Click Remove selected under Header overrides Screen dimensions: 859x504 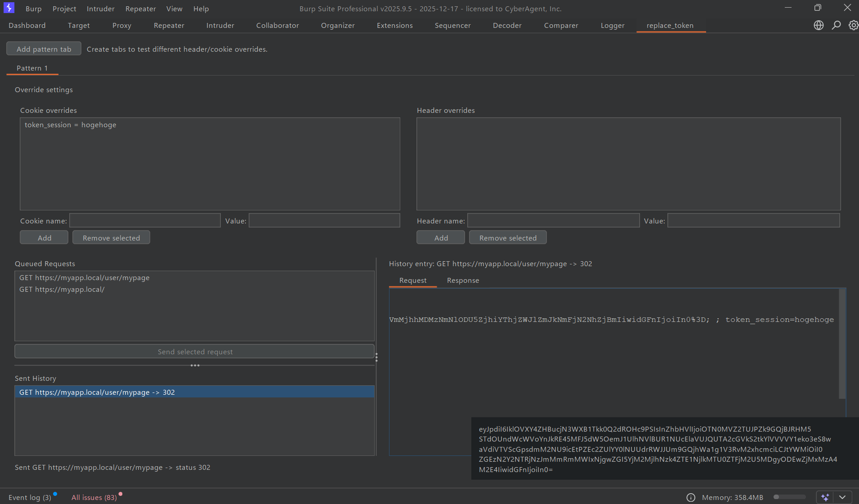pyautogui.click(x=508, y=237)
